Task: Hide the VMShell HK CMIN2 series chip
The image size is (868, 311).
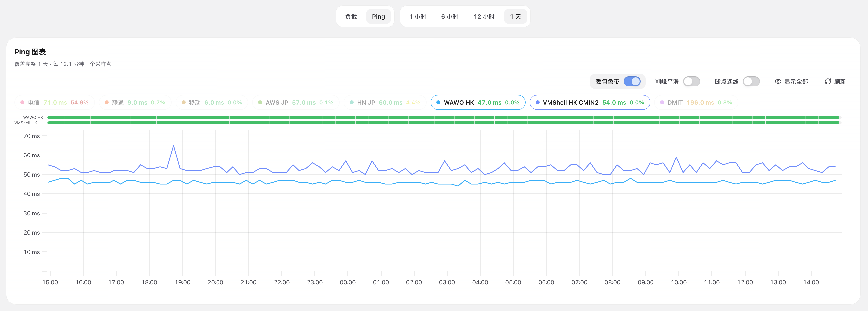Action: point(590,103)
